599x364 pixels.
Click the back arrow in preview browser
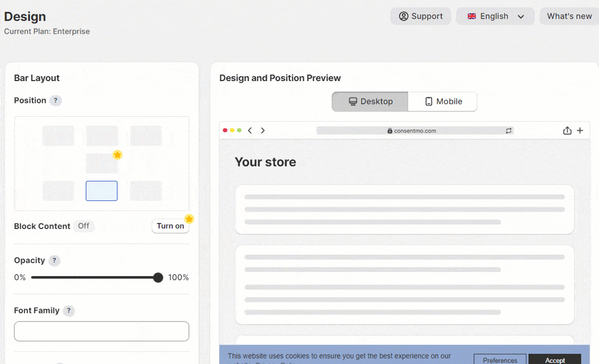click(x=250, y=131)
